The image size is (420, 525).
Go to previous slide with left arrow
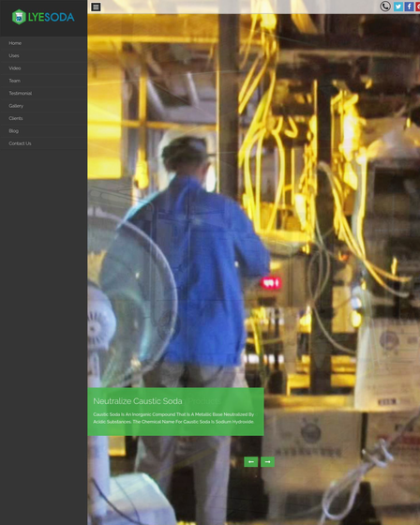tap(251, 461)
